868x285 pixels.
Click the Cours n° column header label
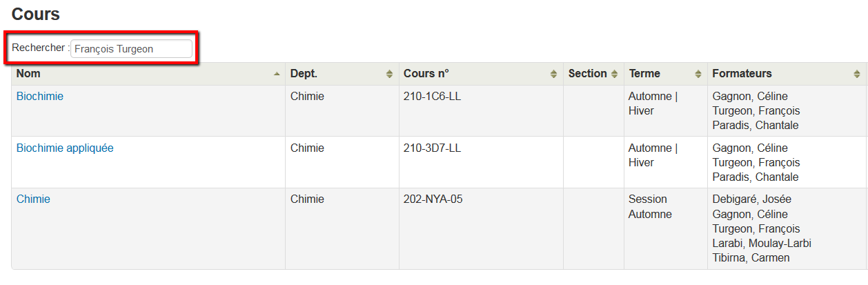pyautogui.click(x=426, y=73)
